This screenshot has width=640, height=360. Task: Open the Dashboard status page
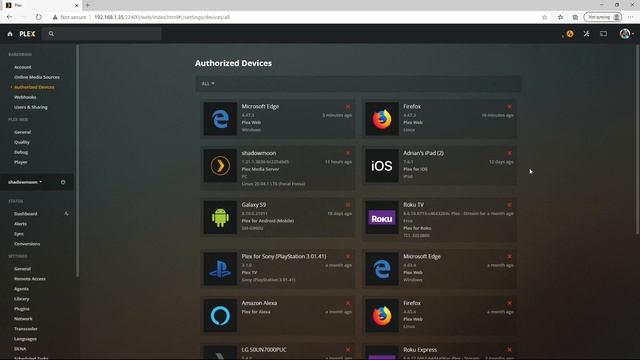(x=25, y=214)
